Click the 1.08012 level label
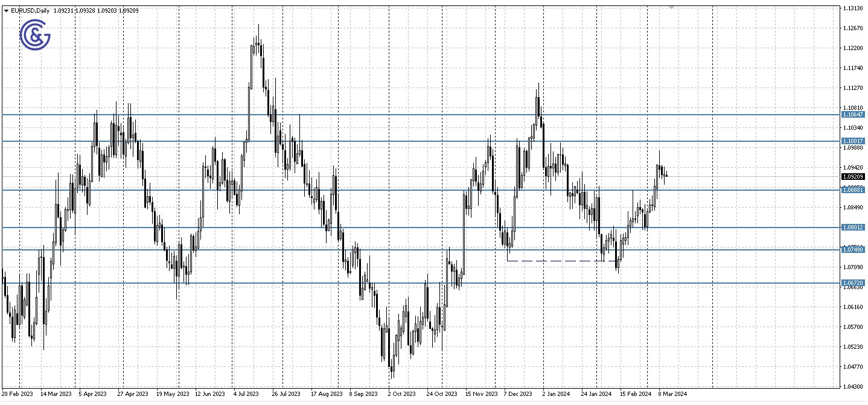Screen dimensions: 868x405 pyautogui.click(x=853, y=228)
